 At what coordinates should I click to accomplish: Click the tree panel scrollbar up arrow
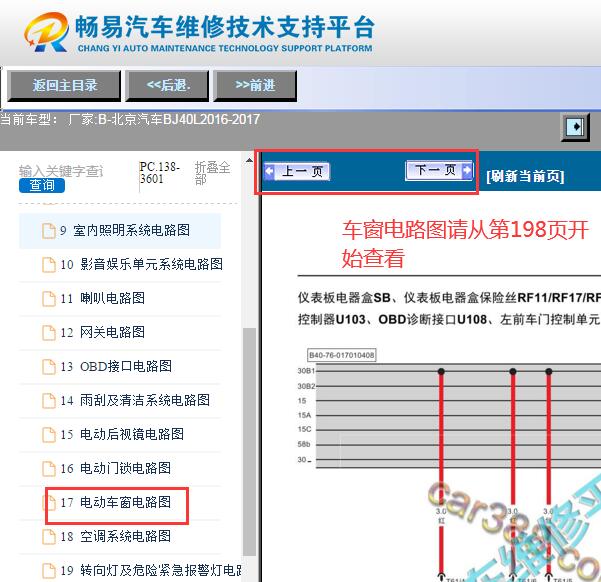[249, 160]
